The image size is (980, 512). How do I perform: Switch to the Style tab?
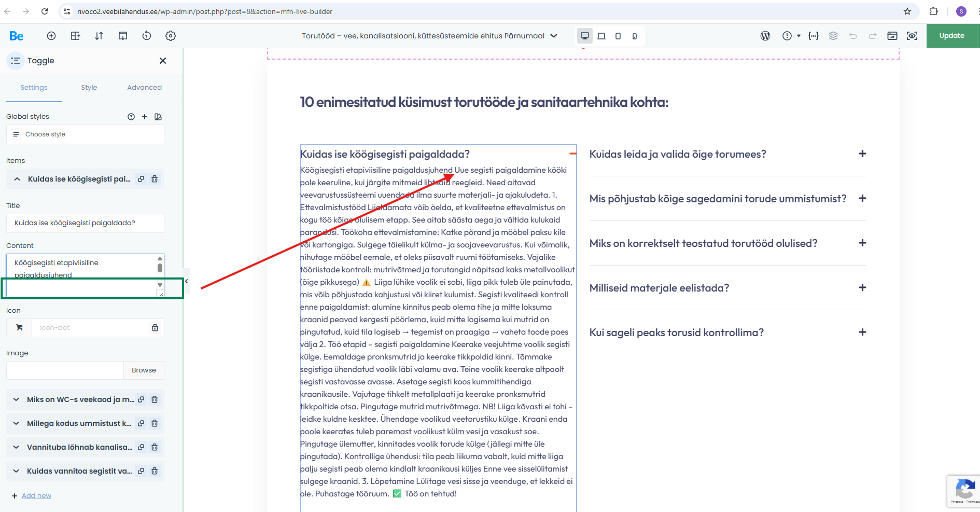89,88
